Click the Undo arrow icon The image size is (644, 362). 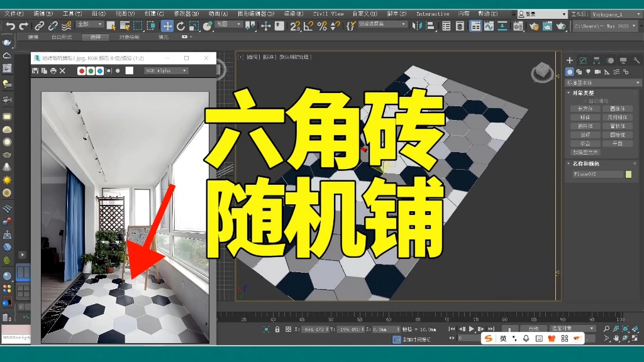(x=10, y=26)
